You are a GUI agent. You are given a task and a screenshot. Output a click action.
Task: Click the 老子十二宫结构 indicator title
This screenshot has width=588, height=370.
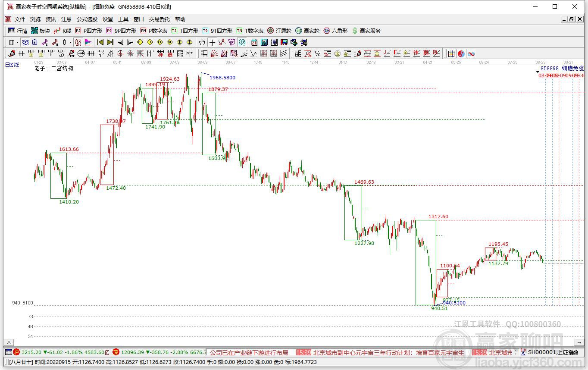click(54, 68)
